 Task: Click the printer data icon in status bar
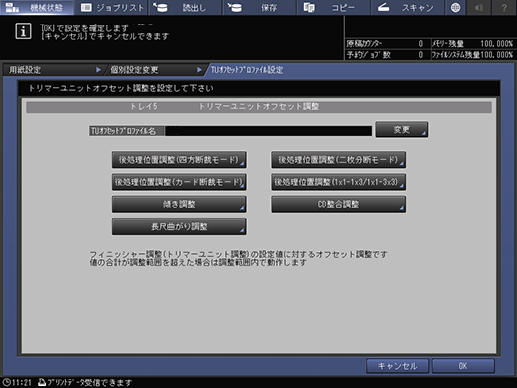tap(42, 382)
